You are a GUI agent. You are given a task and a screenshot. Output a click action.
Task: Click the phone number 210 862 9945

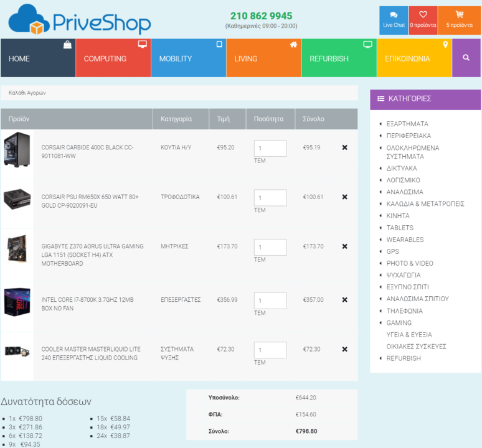pyautogui.click(x=262, y=16)
